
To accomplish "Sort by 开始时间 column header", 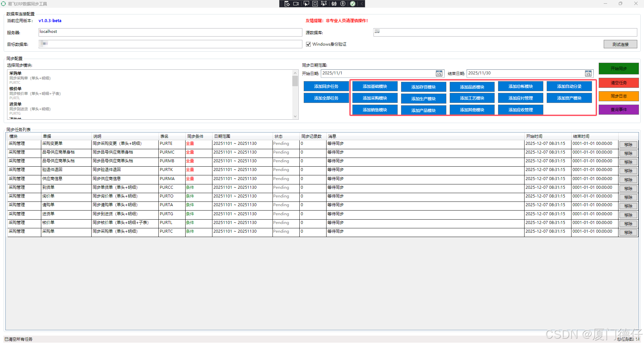I will point(548,136).
